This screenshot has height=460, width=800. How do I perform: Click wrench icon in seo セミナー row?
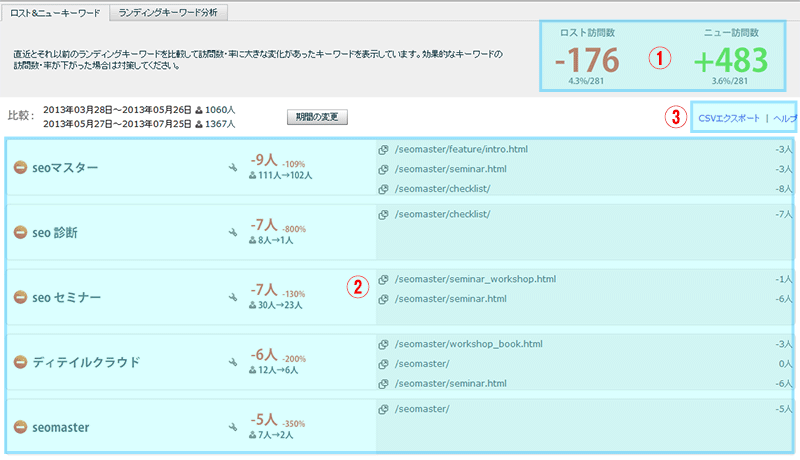coord(233,297)
